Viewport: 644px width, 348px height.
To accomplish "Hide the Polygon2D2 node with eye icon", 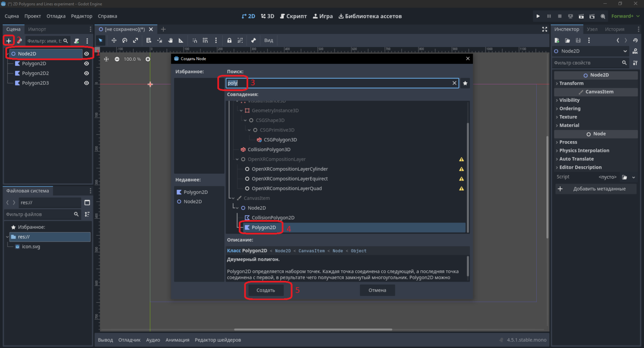I will (86, 73).
